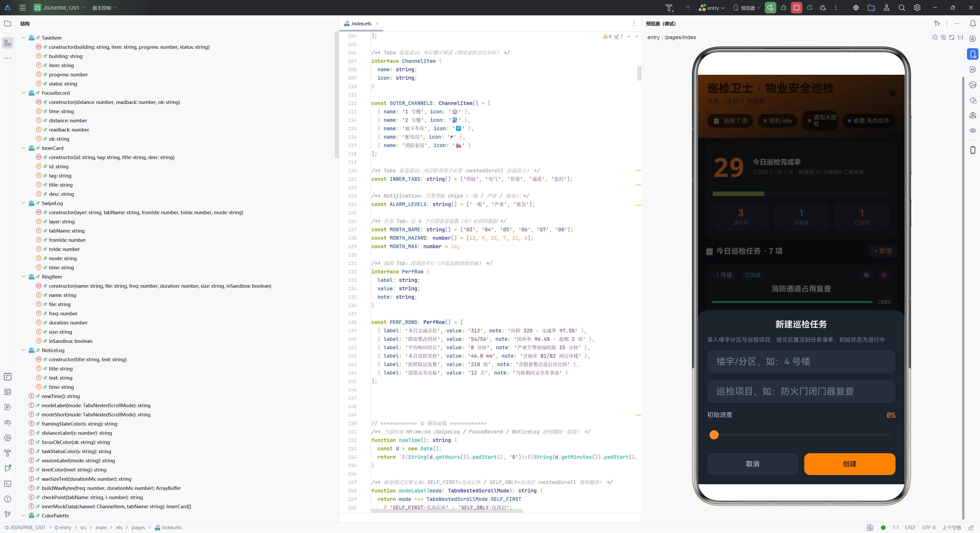The width and height of the screenshot is (980, 533).
Task: Click the 初始进度 slider orange thumb
Action: (x=714, y=435)
